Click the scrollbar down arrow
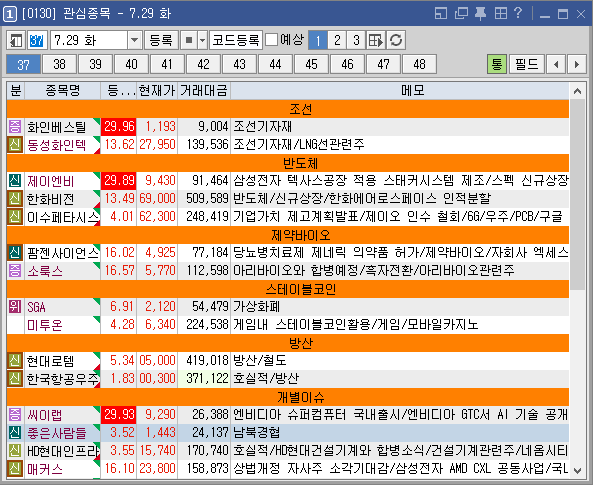The width and height of the screenshot is (593, 485). (x=577, y=471)
